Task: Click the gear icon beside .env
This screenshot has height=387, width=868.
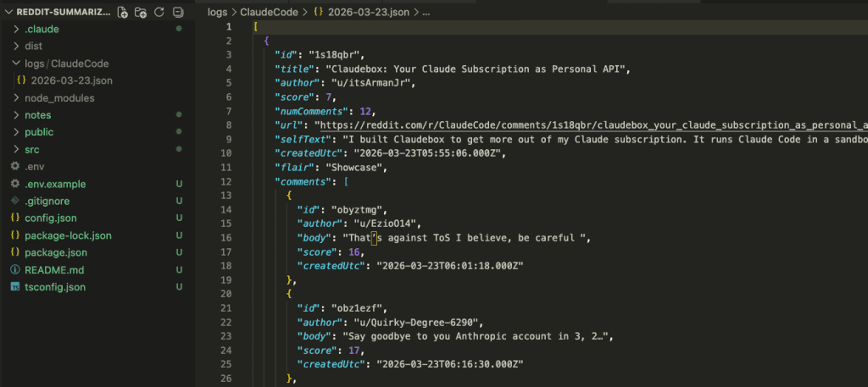Action: (15, 167)
